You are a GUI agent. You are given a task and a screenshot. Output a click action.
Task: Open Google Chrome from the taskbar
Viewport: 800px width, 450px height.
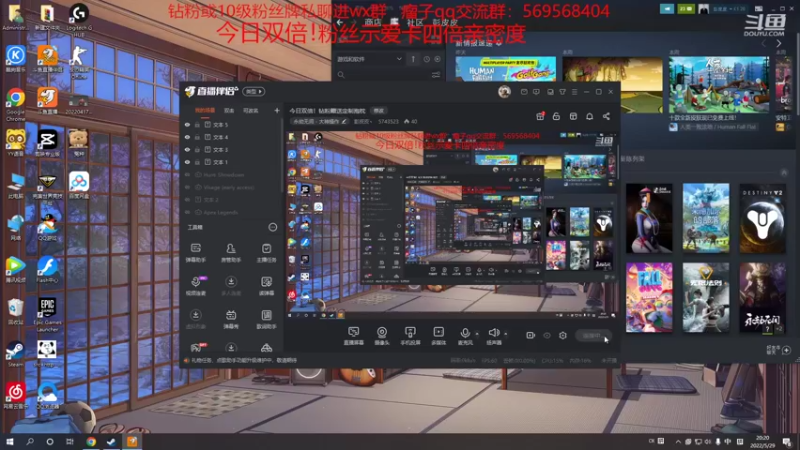pyautogui.click(x=91, y=441)
